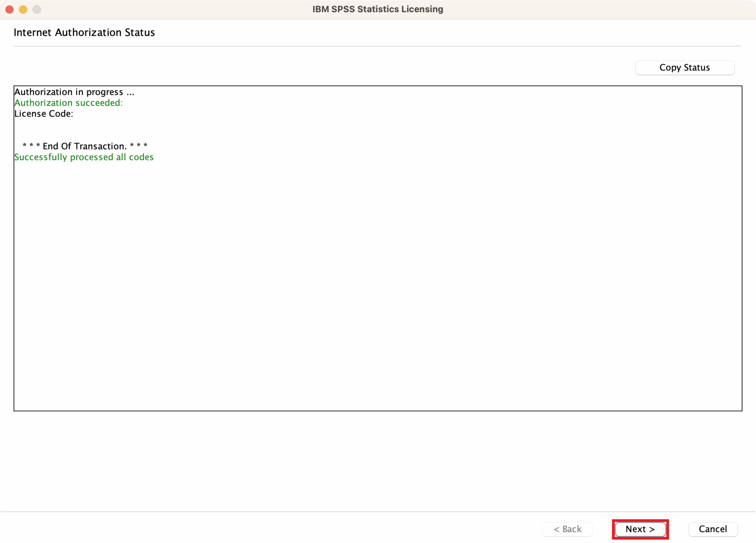756x543 pixels.
Task: Click the divider line beneath the page heading
Action: tap(378, 46)
